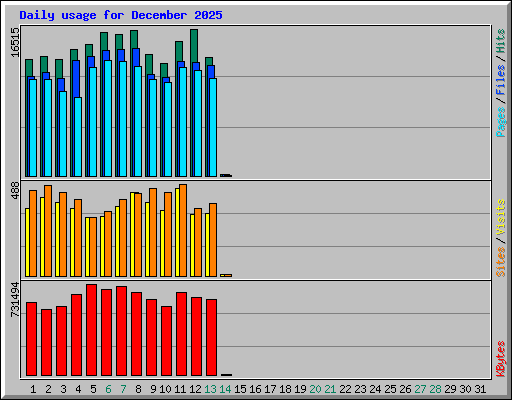Click day 4 on the x-axis
This screenshot has width=512, height=400.
pyautogui.click(x=78, y=389)
